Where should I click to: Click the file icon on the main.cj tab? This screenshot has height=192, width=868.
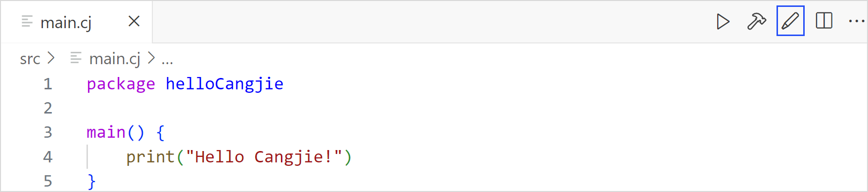tap(27, 22)
